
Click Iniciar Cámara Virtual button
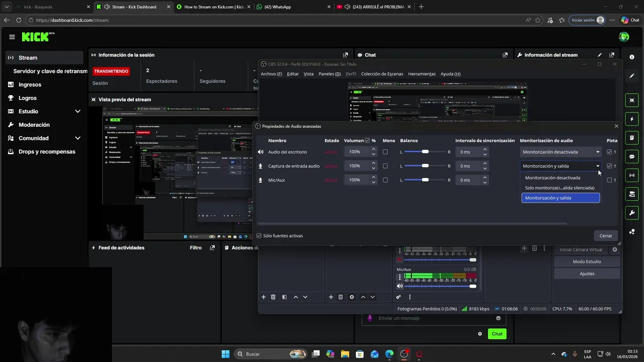pos(581,249)
